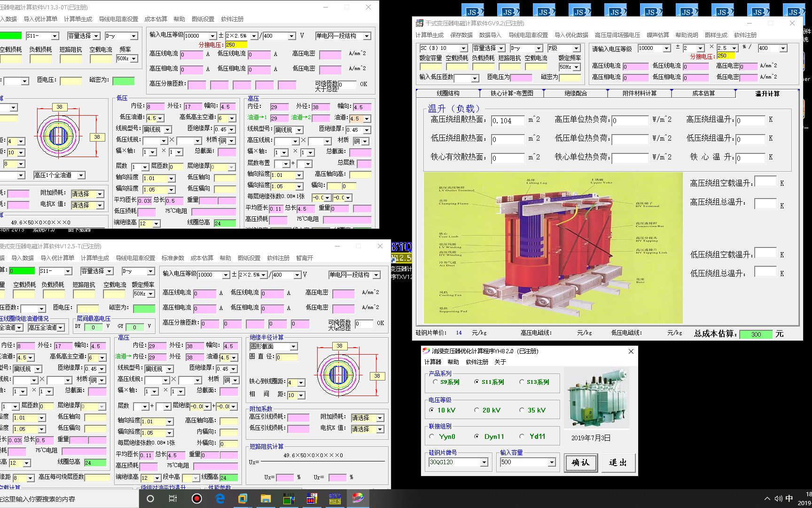The width and height of the screenshot is (812, 508).
Task: Choose 20 kV voltage level
Action: tap(477, 410)
